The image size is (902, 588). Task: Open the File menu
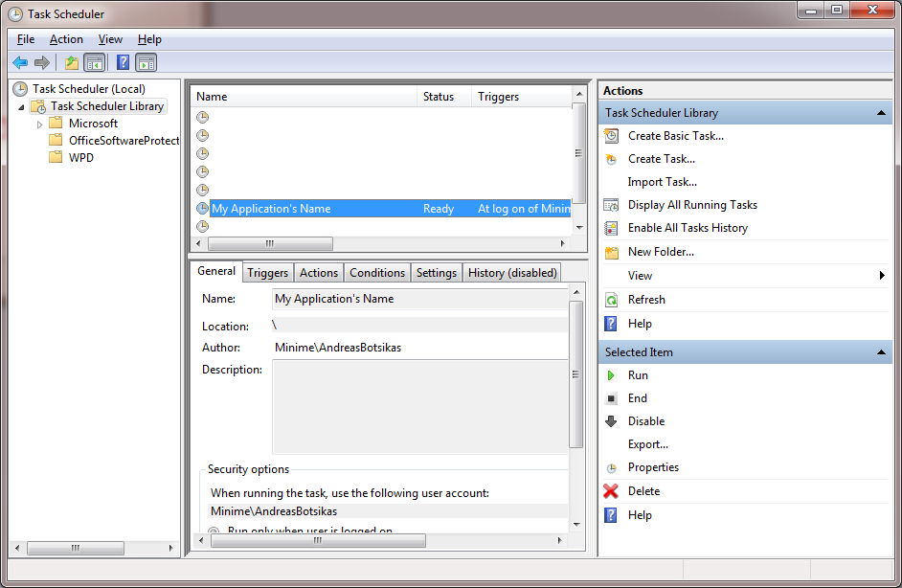point(26,39)
